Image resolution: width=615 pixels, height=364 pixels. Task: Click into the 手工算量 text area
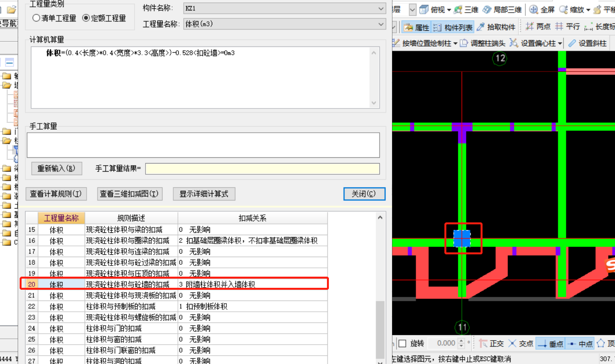203,145
